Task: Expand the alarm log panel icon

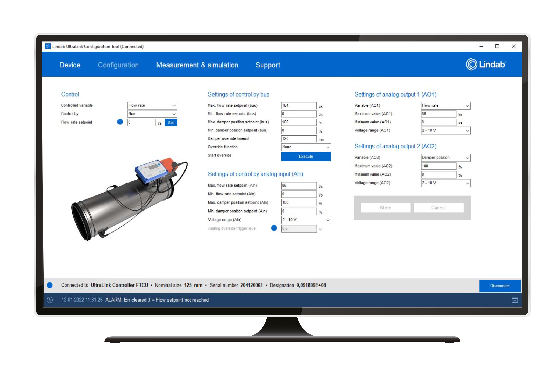Action: pyautogui.click(x=515, y=300)
